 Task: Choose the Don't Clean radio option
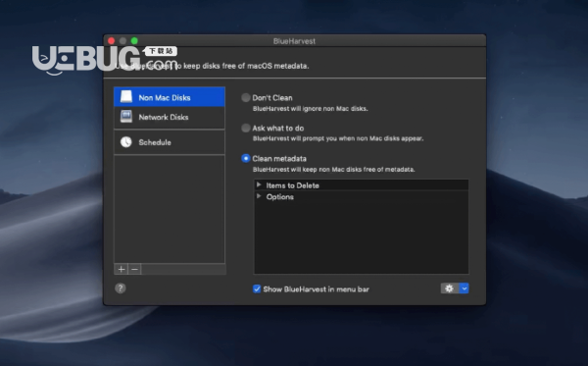click(246, 97)
